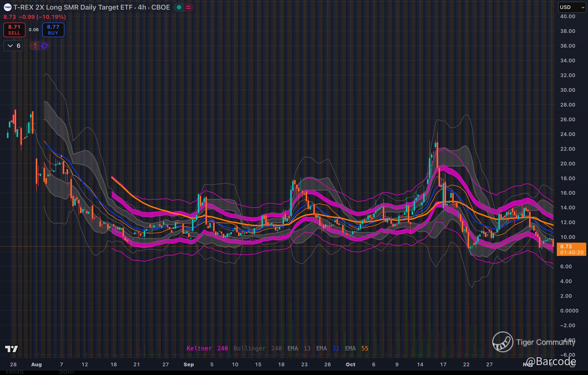588x375 pixels.
Task: Open chart settings hexagon gear icon
Action: pyautogui.click(x=572, y=365)
